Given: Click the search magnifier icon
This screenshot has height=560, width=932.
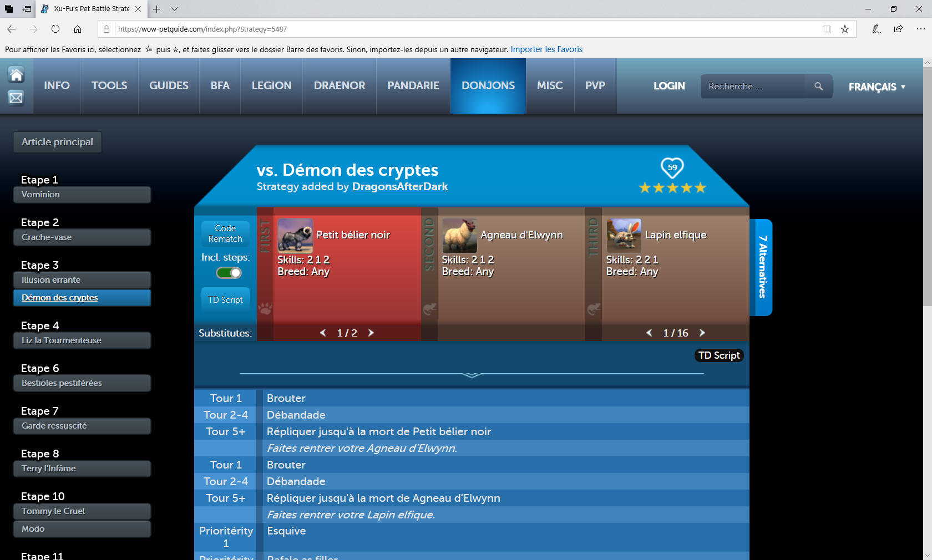Looking at the screenshot, I should coord(818,86).
